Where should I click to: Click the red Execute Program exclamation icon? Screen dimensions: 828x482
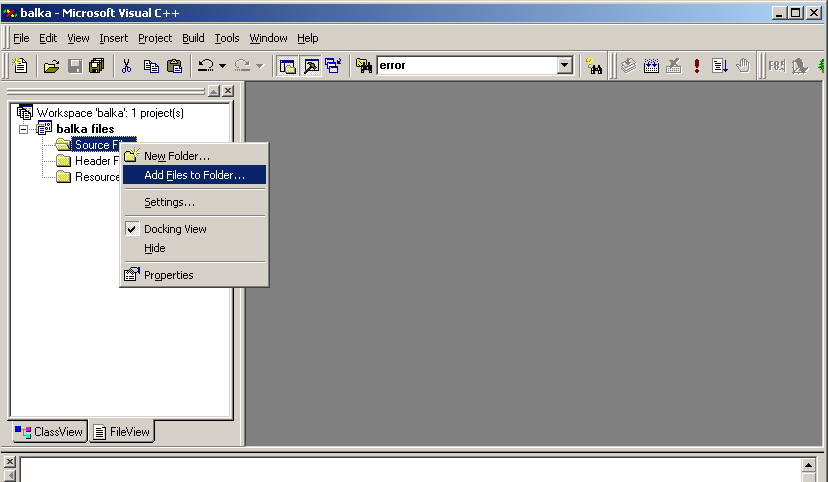coord(696,66)
